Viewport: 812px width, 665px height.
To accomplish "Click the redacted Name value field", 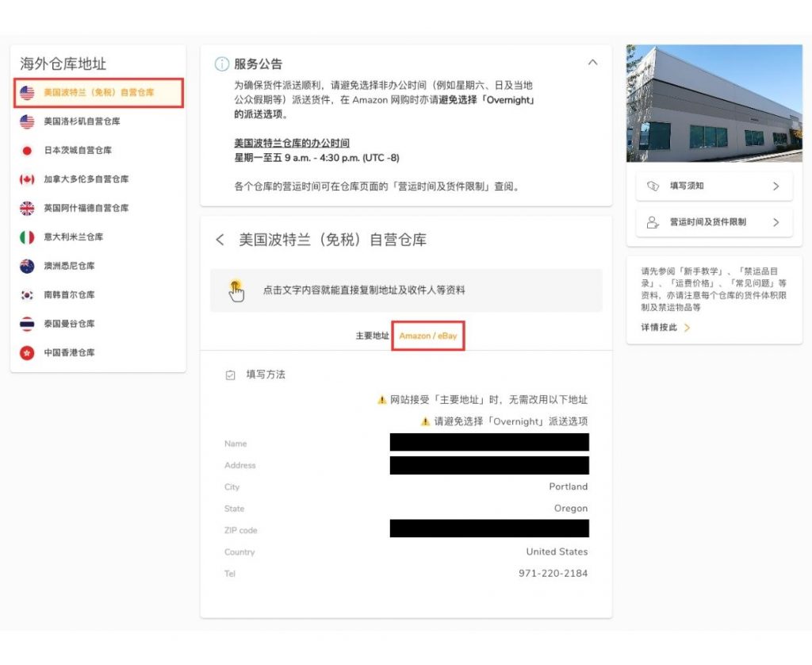I will click(x=489, y=443).
